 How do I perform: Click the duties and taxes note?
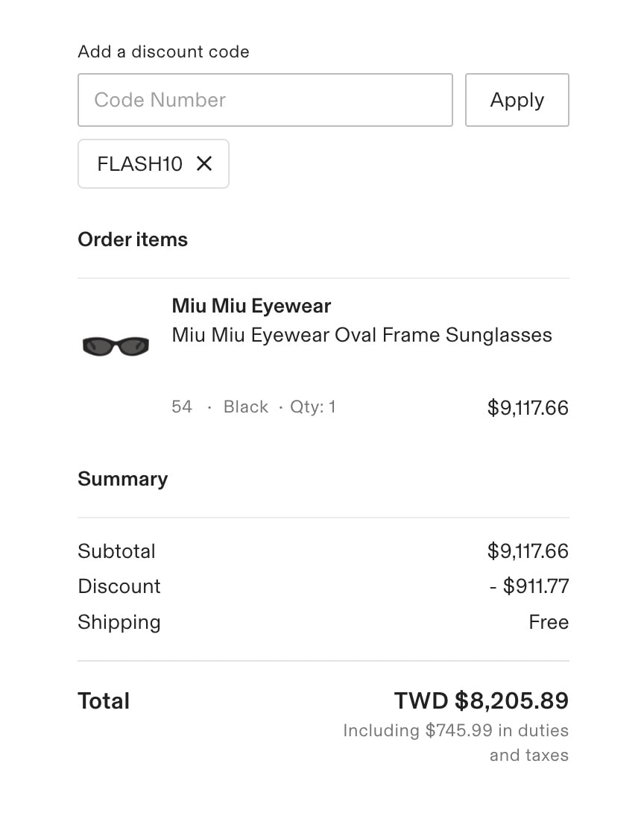[x=456, y=742]
